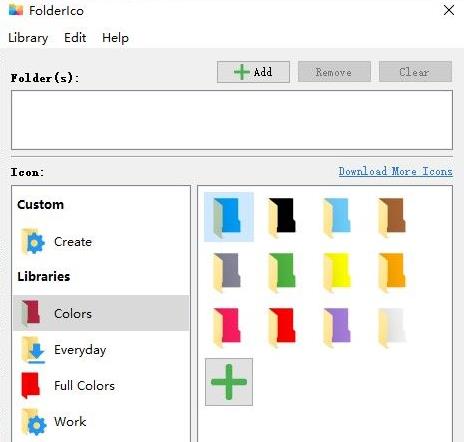Click the Add folder button

253,72
